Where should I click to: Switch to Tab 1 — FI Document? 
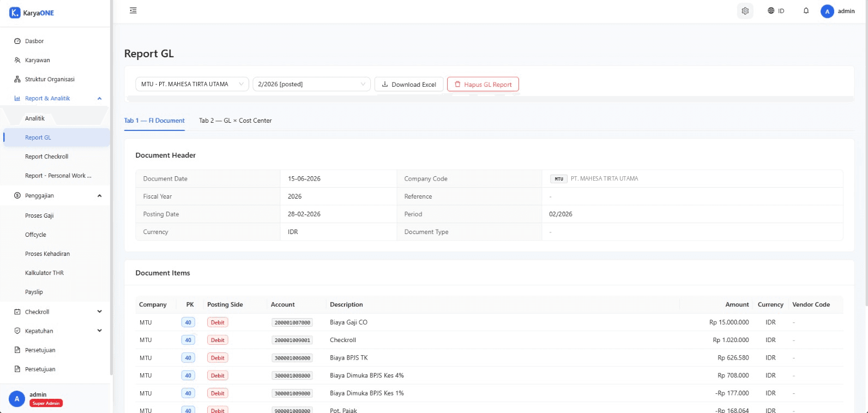click(x=154, y=121)
